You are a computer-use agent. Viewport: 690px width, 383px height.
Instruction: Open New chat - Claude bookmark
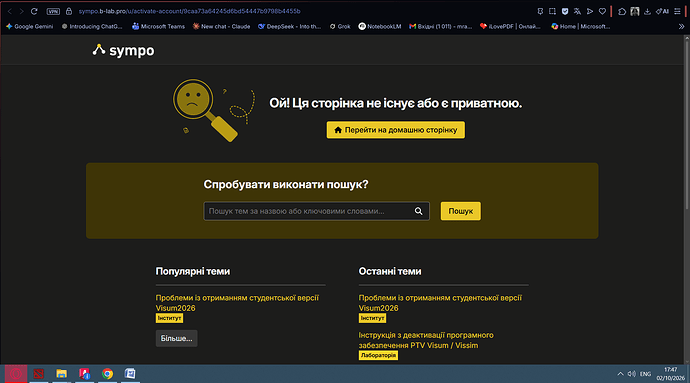click(x=221, y=26)
